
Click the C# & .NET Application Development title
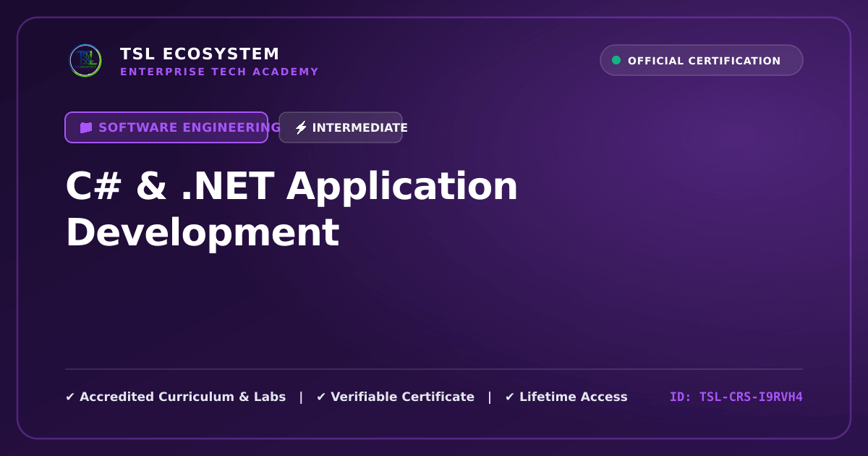[x=292, y=209]
